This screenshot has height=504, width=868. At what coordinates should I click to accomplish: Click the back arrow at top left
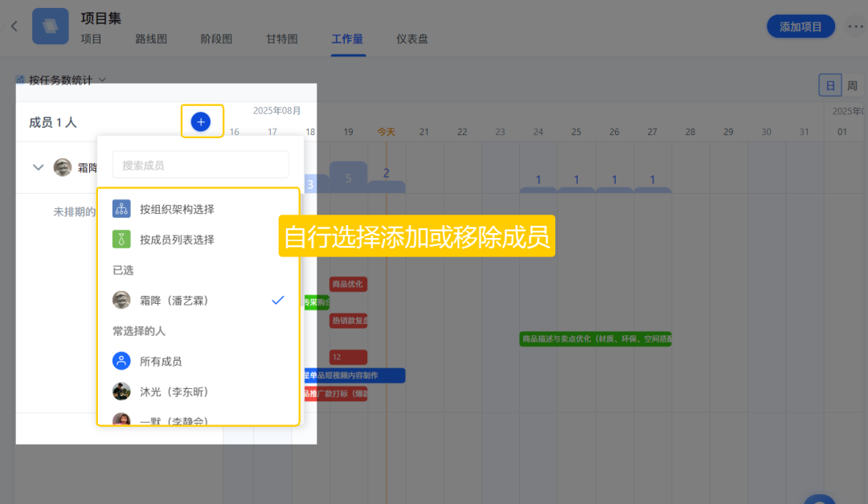[14, 27]
